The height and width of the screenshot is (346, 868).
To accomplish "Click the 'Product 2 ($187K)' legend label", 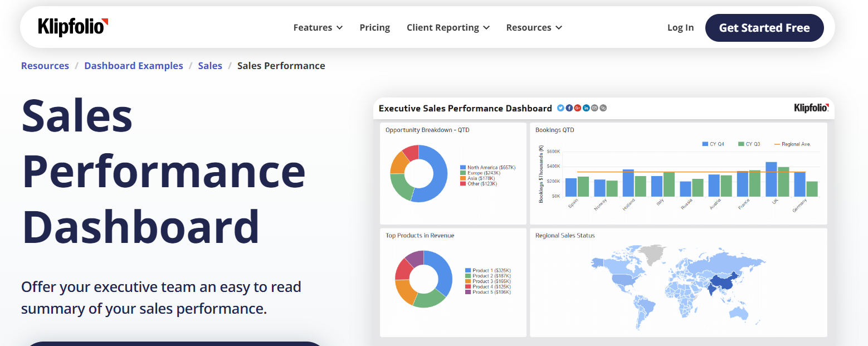I will 491,276.
